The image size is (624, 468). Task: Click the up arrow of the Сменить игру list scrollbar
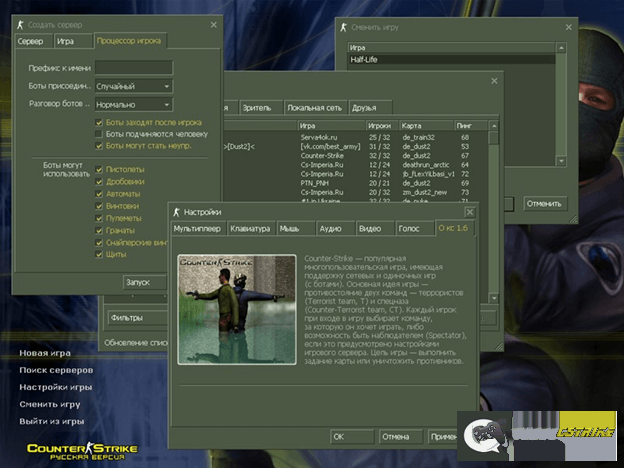(x=561, y=48)
